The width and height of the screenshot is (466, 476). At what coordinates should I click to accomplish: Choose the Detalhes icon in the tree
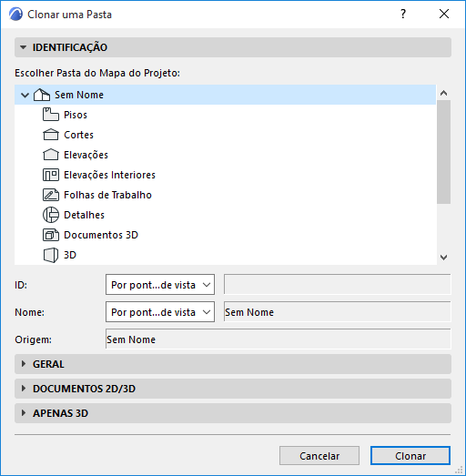(x=51, y=215)
